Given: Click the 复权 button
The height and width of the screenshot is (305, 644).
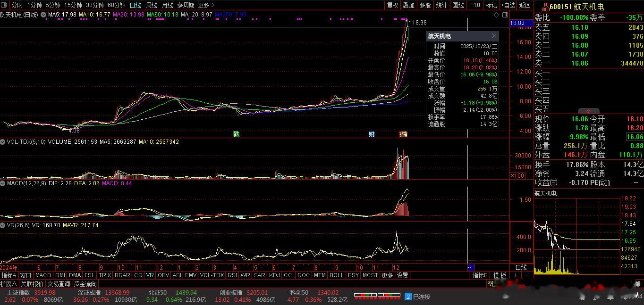Looking at the screenshot, I should click(x=392, y=5).
